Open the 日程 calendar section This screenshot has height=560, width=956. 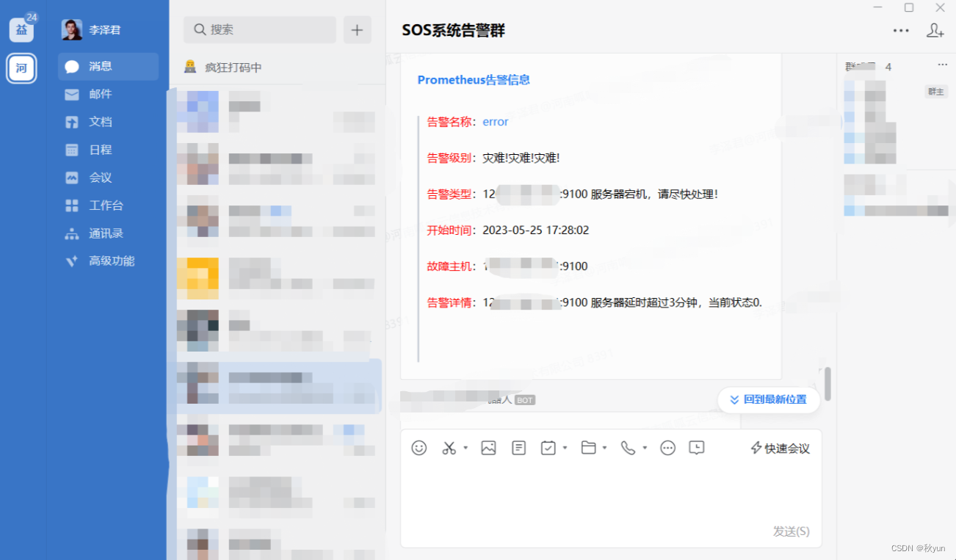click(x=108, y=150)
